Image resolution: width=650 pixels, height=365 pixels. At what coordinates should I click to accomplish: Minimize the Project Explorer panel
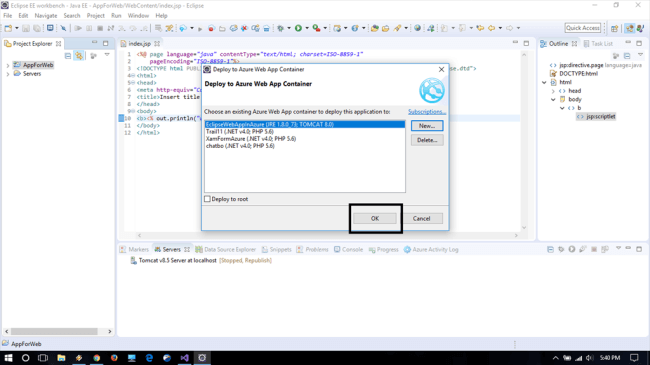(95, 43)
